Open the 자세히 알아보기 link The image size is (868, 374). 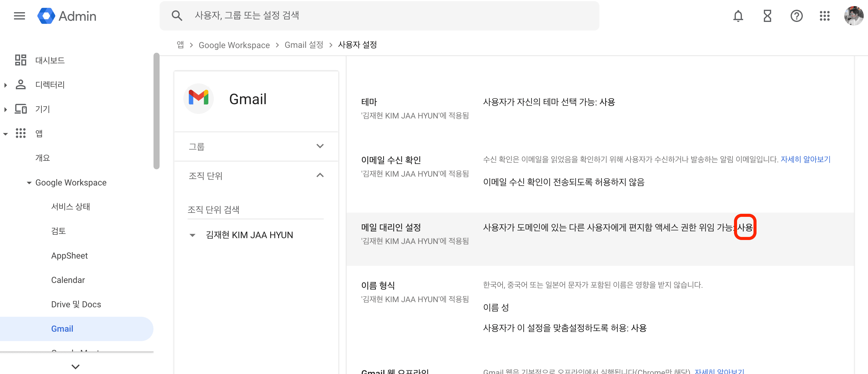tap(806, 159)
